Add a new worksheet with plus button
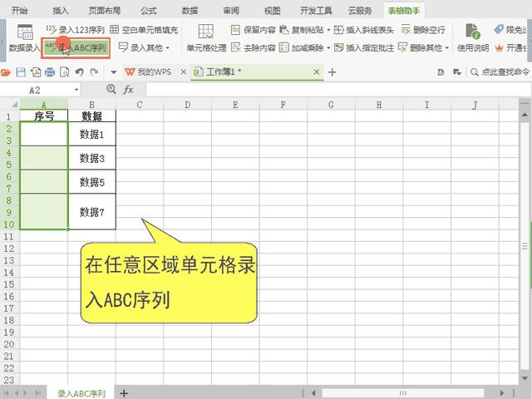The height and width of the screenshot is (399, 532). click(124, 393)
